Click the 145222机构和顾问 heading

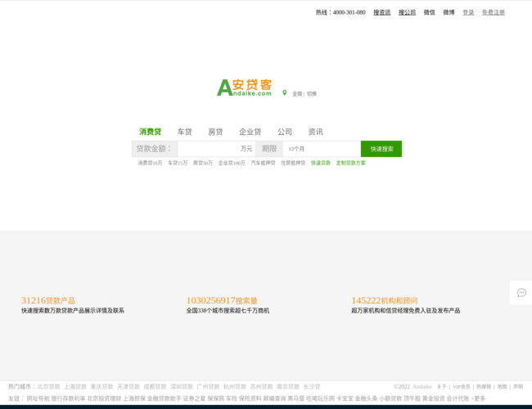click(x=385, y=300)
